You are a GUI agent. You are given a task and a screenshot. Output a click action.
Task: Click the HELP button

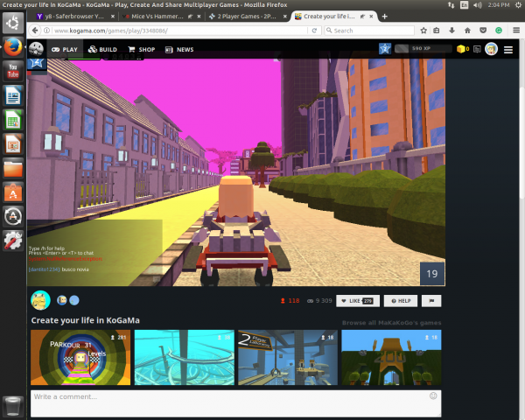click(x=402, y=301)
